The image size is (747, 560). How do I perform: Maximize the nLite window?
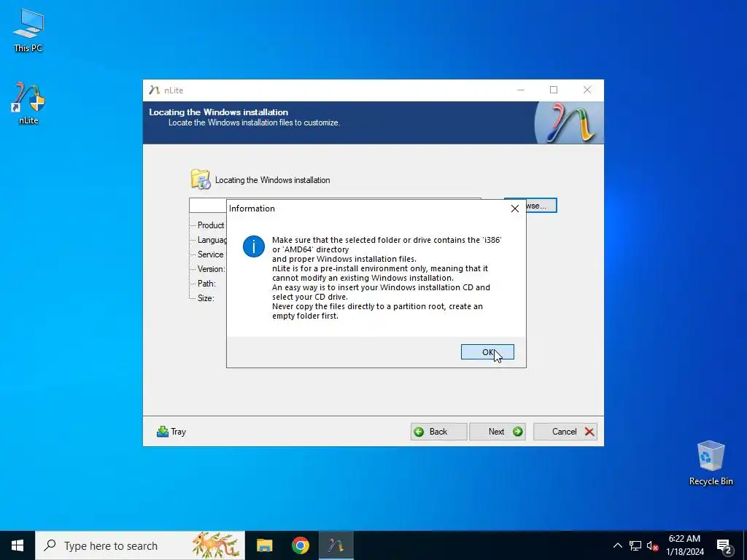click(x=554, y=90)
